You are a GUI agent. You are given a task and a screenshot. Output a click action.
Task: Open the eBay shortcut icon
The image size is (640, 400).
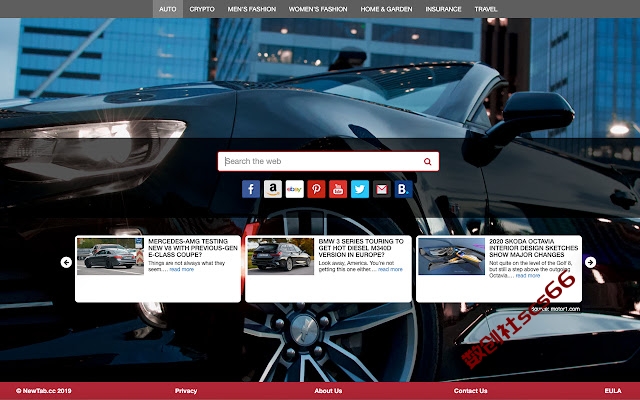(x=294, y=189)
